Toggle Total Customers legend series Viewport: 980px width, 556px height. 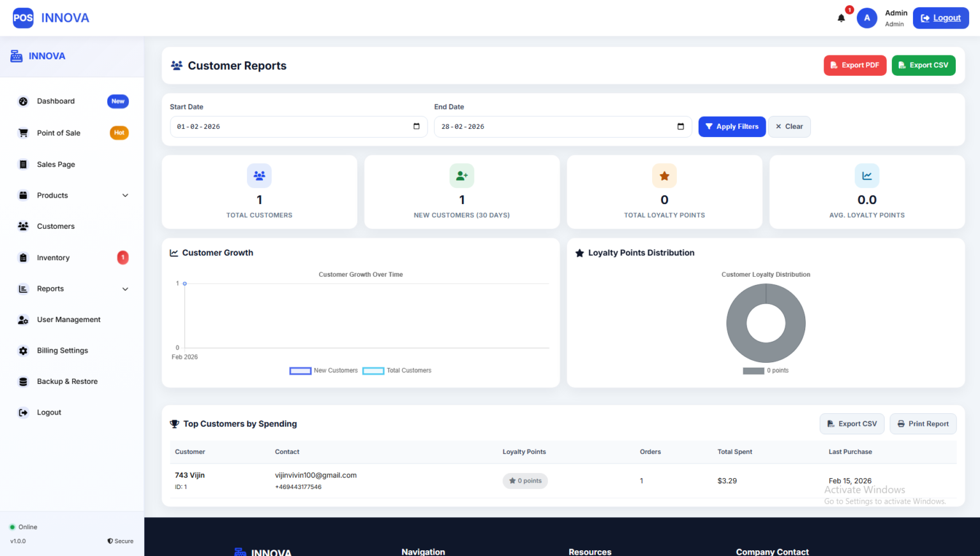tap(397, 370)
